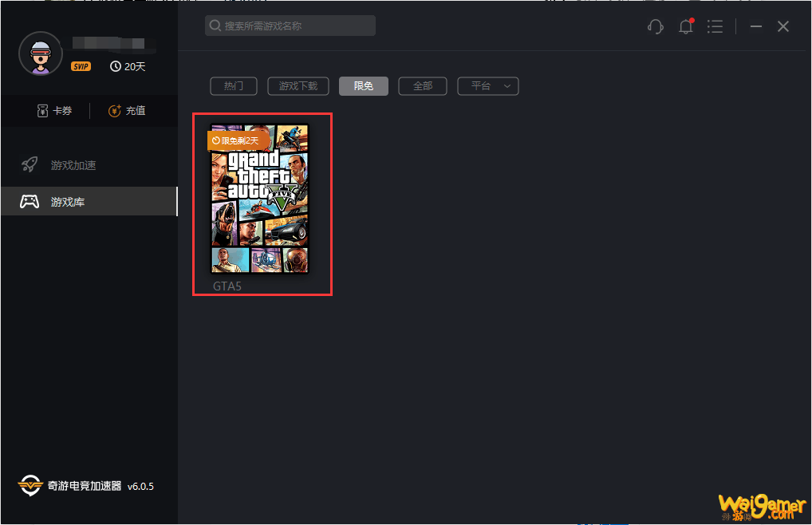Screen dimensions: 812x525
Task: Select the 限免 filter tab
Action: (x=364, y=86)
